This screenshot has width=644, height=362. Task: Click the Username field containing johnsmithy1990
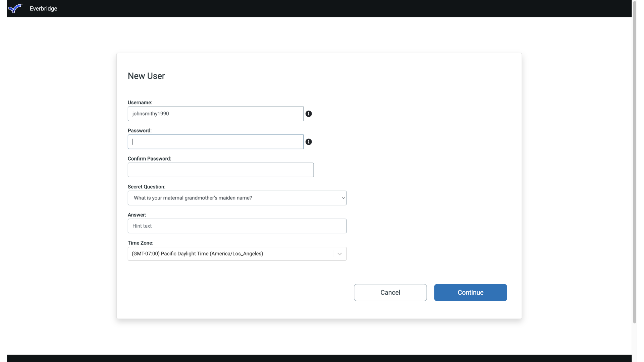(215, 114)
